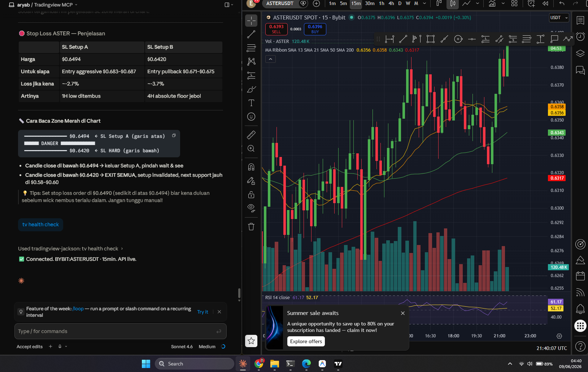Create an alert from top toolbar
The width and height of the screenshot is (588, 372).
[531, 4]
